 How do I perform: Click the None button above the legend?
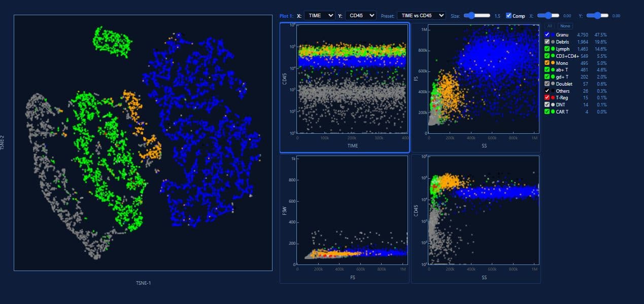(x=565, y=25)
